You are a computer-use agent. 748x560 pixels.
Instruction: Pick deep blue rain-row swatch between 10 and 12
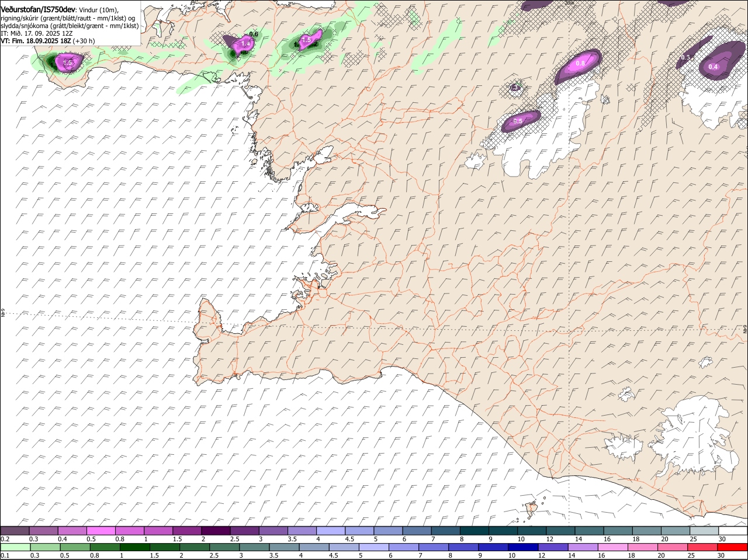(x=524, y=547)
